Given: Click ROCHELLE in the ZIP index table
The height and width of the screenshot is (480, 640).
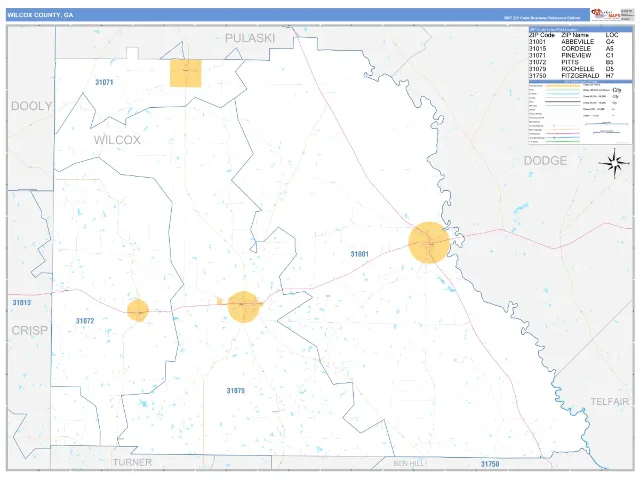Looking at the screenshot, I should [578, 69].
